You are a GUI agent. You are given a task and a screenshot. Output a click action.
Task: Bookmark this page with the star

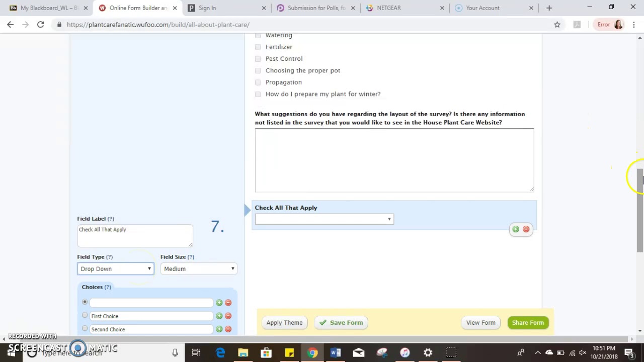557,25
